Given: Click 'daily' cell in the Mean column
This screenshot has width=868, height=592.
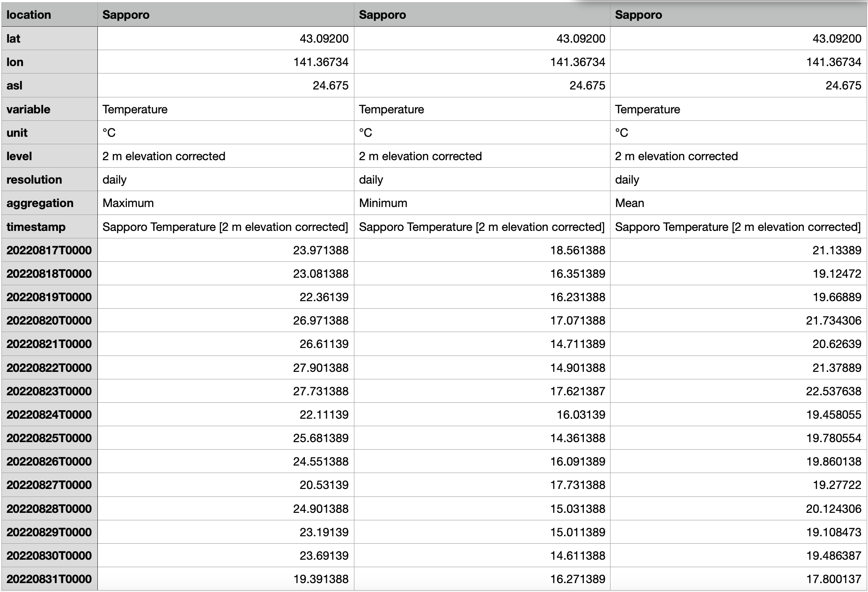Looking at the screenshot, I should pyautogui.click(x=738, y=179).
